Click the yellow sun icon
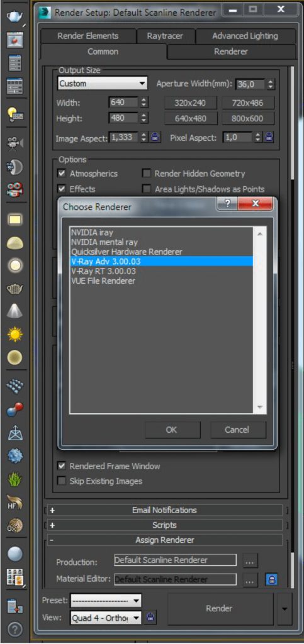 click(14, 335)
